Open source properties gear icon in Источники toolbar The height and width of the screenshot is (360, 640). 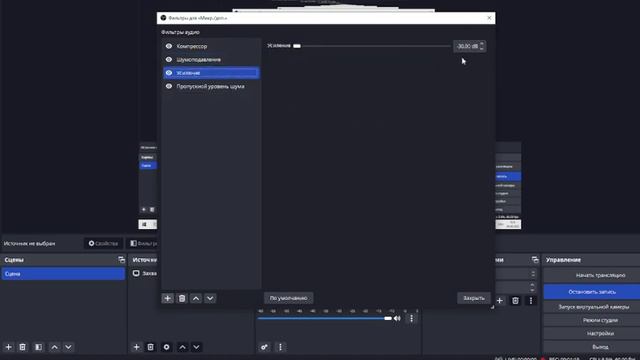[167, 347]
